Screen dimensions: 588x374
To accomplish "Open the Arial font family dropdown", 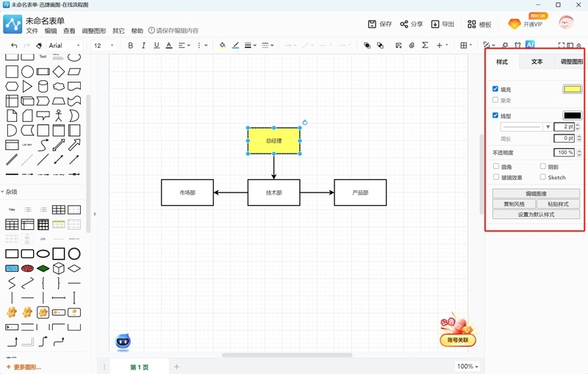I will pos(65,46).
